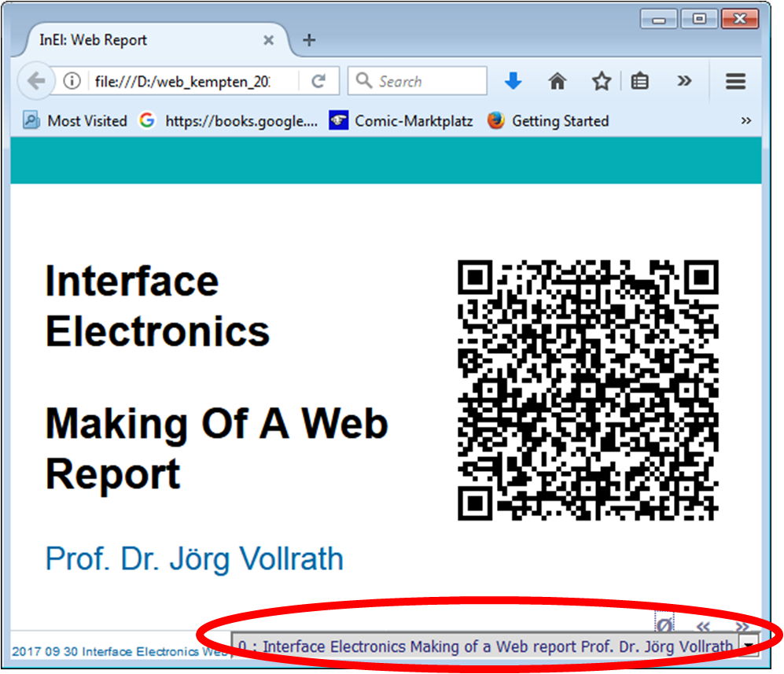Open the Downloads arrow icon
This screenshot has height=674, width=784.
[x=513, y=81]
